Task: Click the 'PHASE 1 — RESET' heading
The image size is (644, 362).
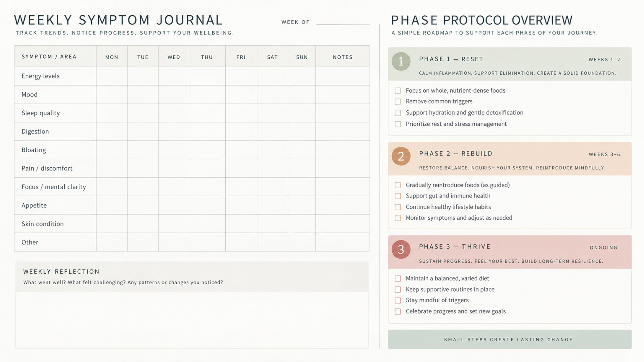Action: click(x=451, y=59)
